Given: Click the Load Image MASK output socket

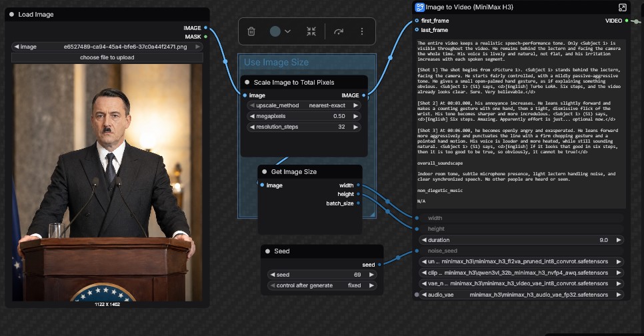Looking at the screenshot, I should pos(206,37).
